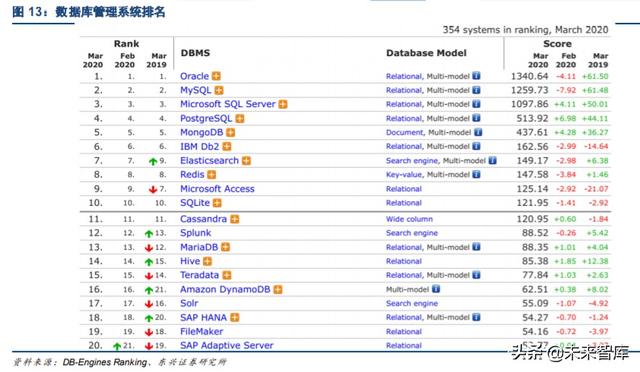
Task: Open the Elasticsearch link
Action: [x=209, y=160]
